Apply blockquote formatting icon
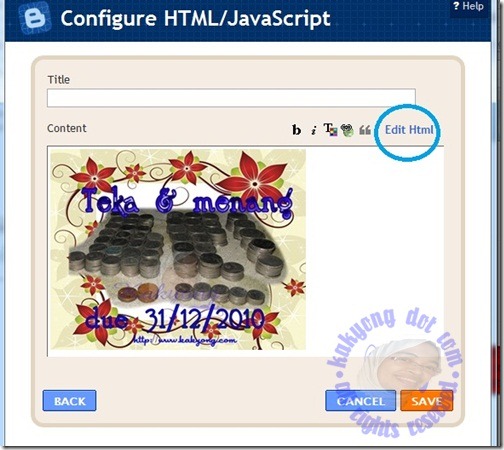The height and width of the screenshot is (450, 504). click(365, 130)
